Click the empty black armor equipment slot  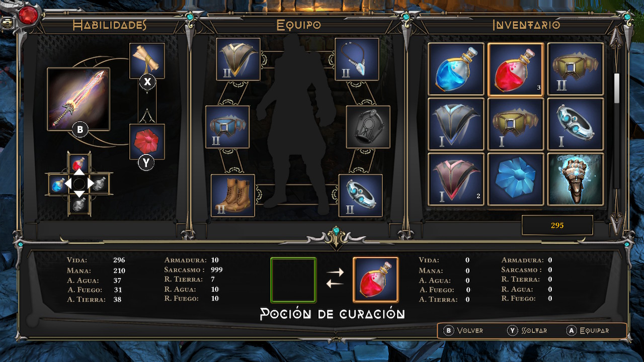(368, 127)
